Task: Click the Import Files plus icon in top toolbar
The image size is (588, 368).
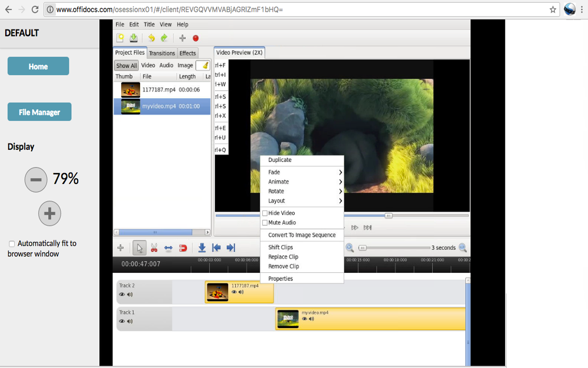Action: [x=182, y=38]
